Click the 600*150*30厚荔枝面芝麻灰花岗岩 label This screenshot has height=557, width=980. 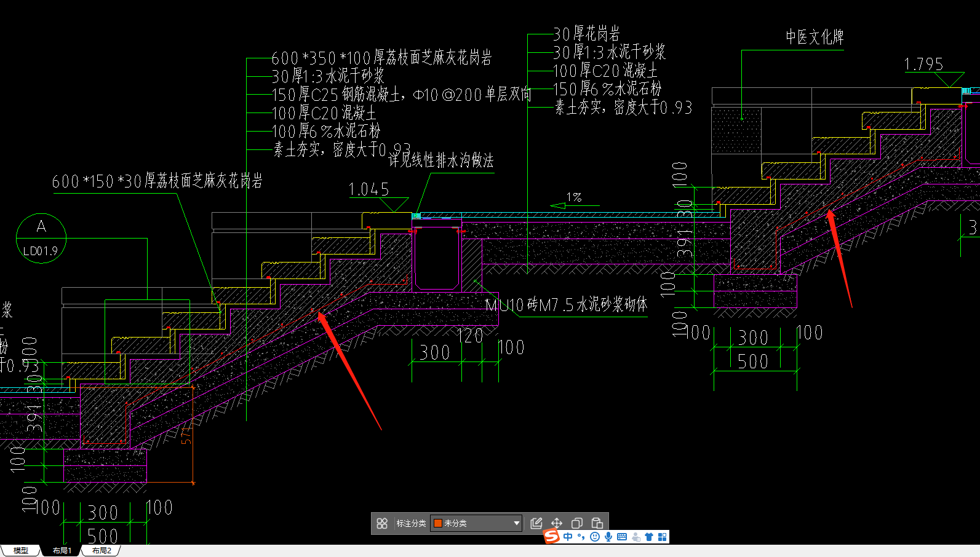(157, 181)
